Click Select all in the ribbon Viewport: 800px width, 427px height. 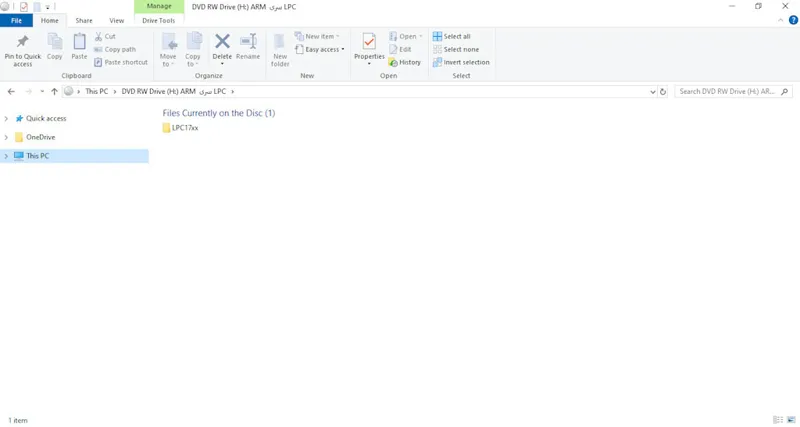coord(452,36)
